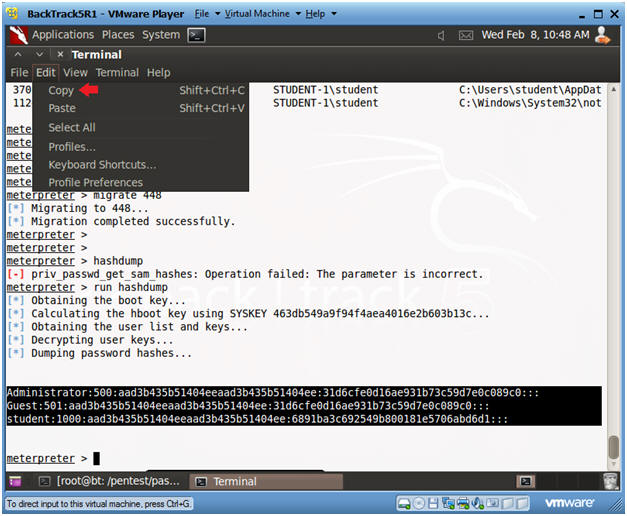Open Keyboard Shortcuts... from Edit menu
627x516 pixels.
coord(140,165)
